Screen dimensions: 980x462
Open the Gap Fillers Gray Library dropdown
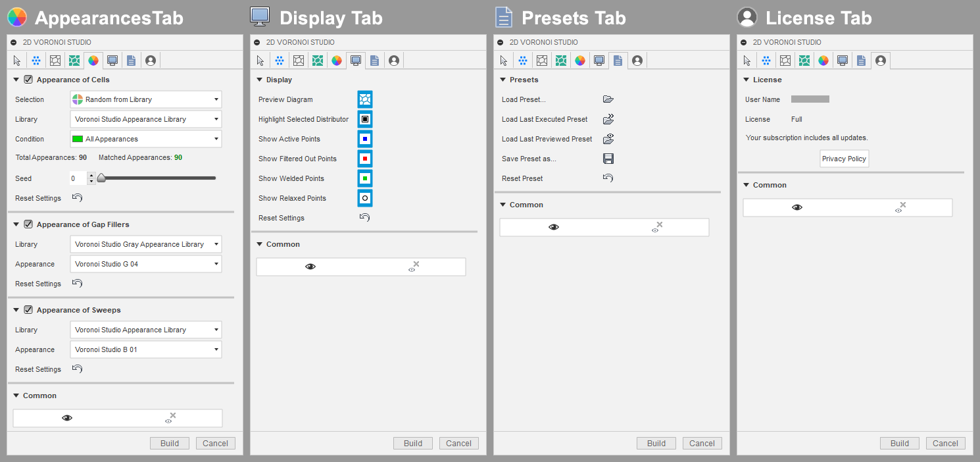145,244
